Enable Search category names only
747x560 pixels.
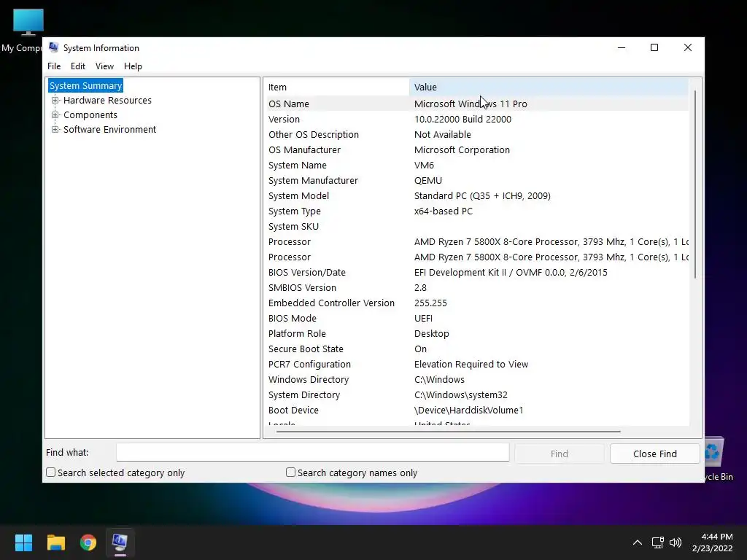click(x=290, y=472)
